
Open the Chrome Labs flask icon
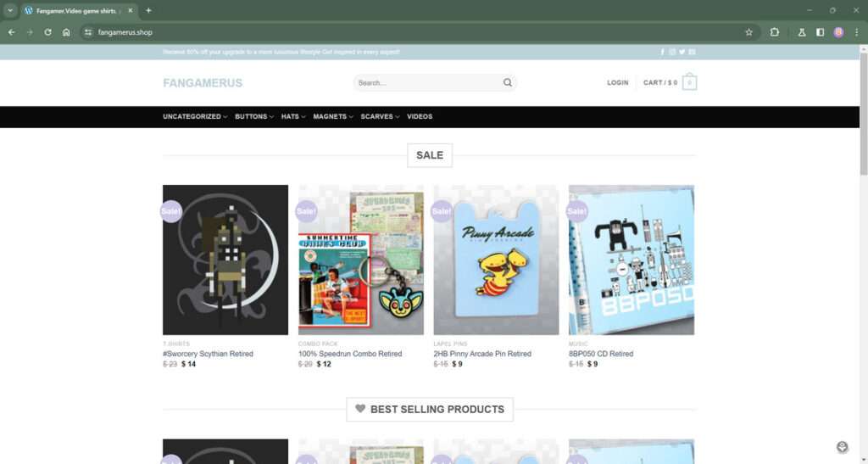(x=802, y=32)
